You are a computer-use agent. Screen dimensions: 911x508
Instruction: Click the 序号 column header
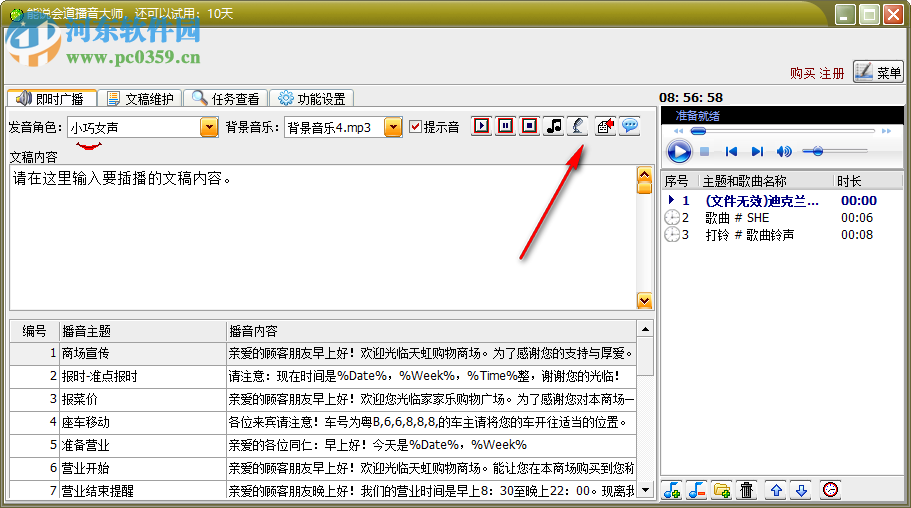click(x=680, y=181)
